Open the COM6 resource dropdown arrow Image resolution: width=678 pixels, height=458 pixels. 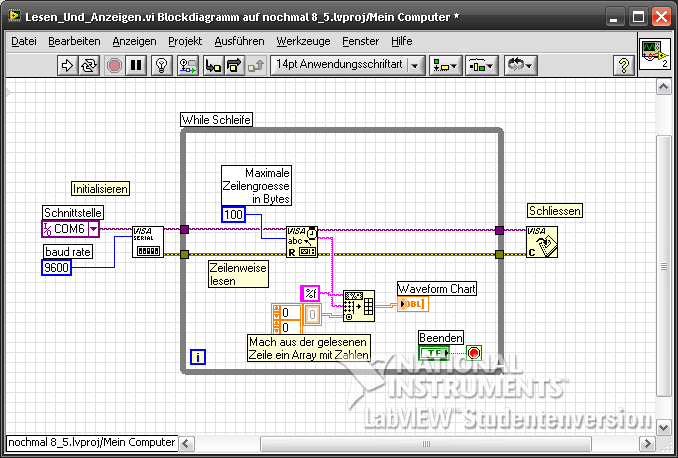tap(93, 229)
